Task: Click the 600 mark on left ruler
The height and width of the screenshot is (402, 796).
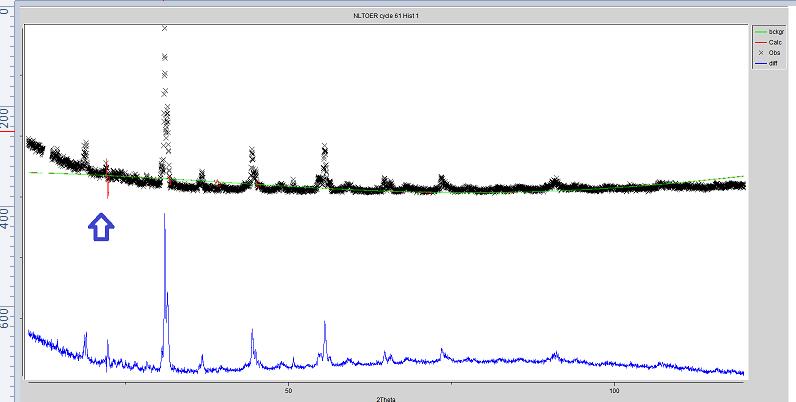Action: (x=8, y=318)
